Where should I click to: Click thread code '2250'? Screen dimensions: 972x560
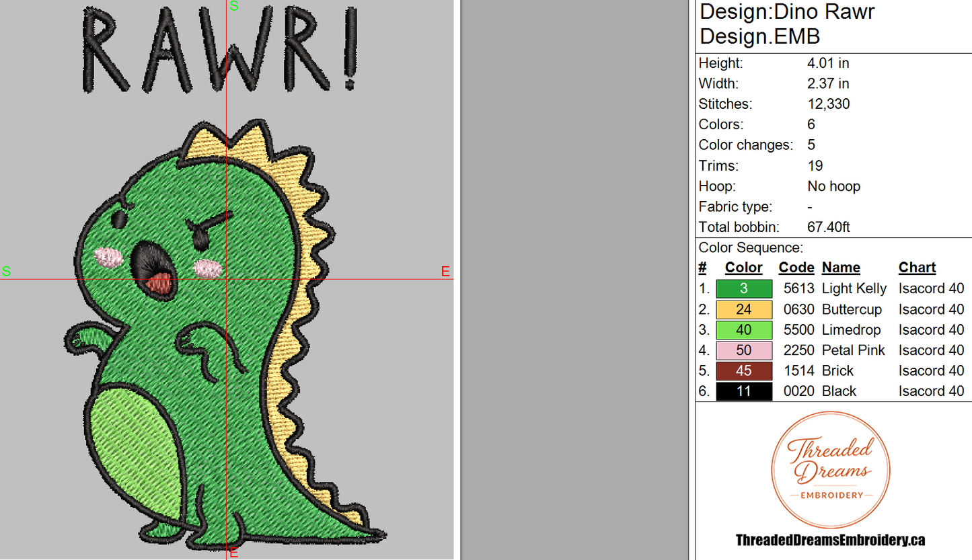tap(799, 350)
